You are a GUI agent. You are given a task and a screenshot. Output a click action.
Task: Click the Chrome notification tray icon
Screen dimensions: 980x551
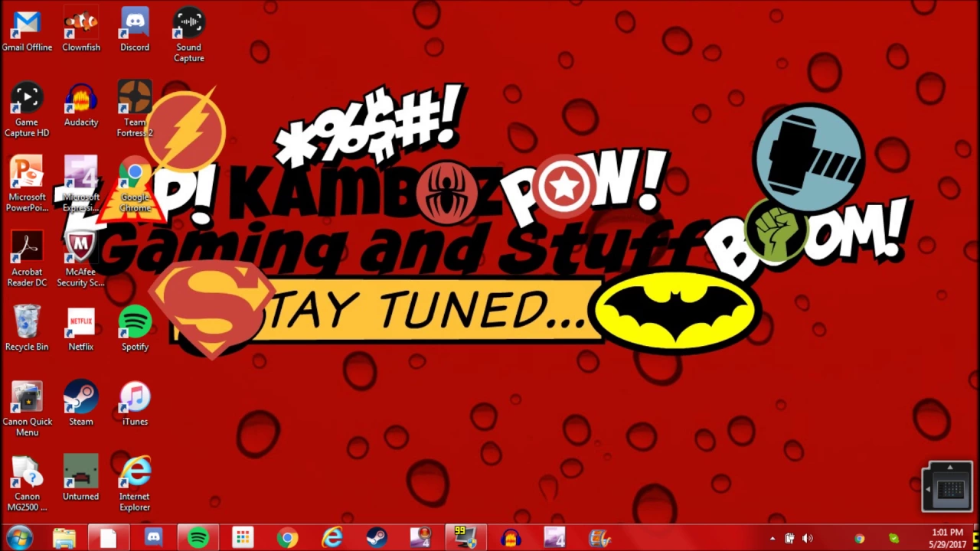[860, 539]
